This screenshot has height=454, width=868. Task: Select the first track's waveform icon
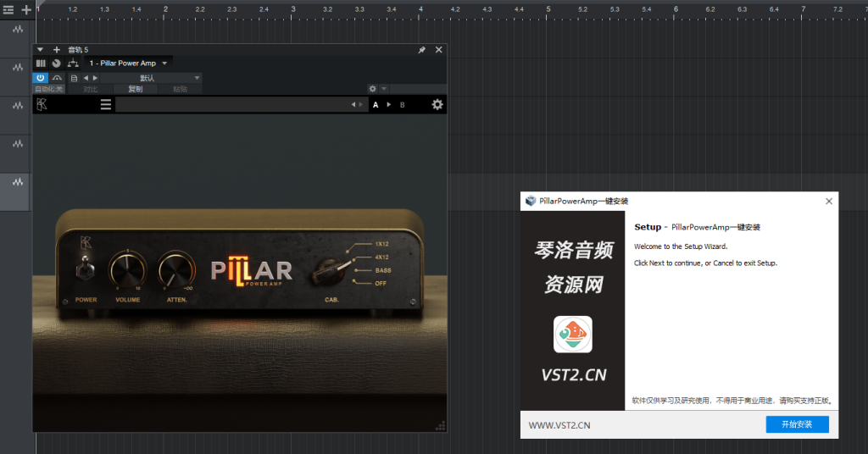tap(18, 30)
